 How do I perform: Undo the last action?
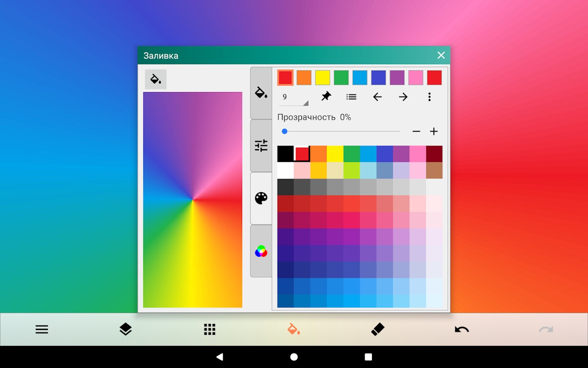462,330
